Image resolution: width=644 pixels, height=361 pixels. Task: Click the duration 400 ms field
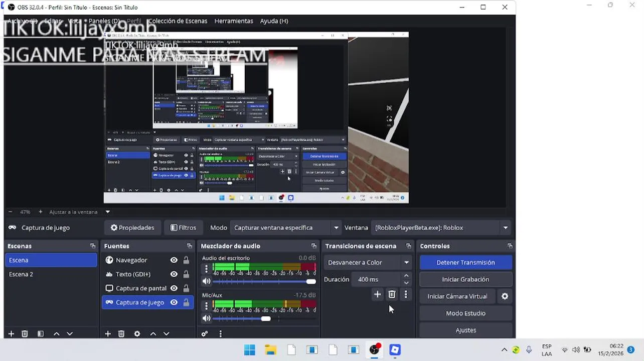click(x=377, y=279)
